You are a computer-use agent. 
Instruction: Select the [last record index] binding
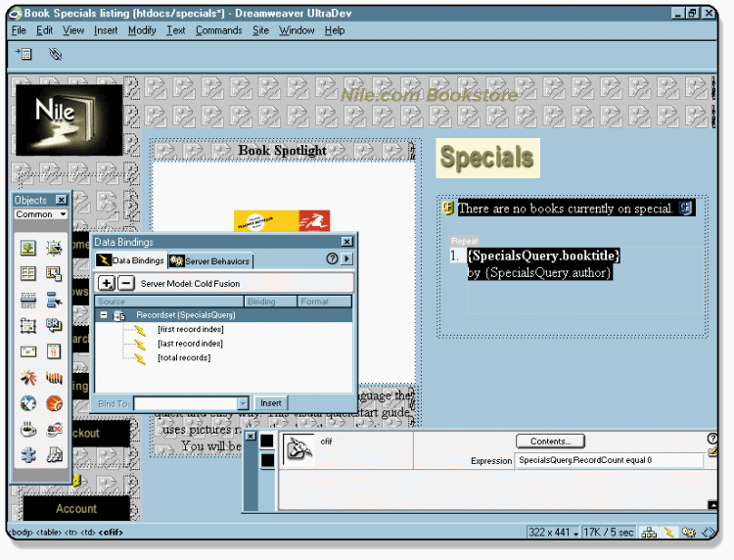click(190, 344)
